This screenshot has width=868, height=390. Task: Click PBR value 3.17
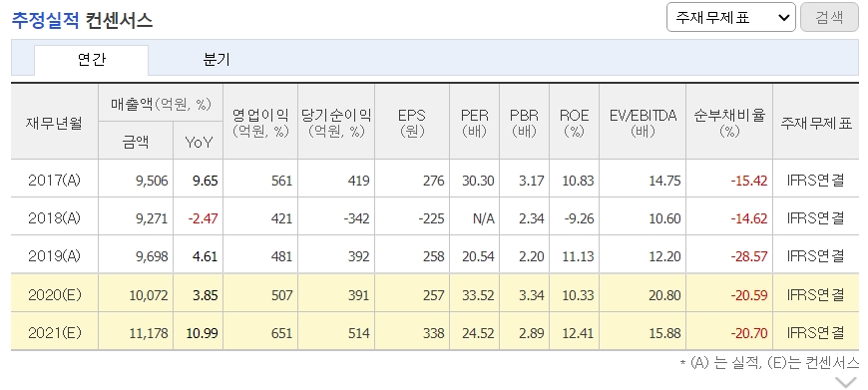point(532,181)
